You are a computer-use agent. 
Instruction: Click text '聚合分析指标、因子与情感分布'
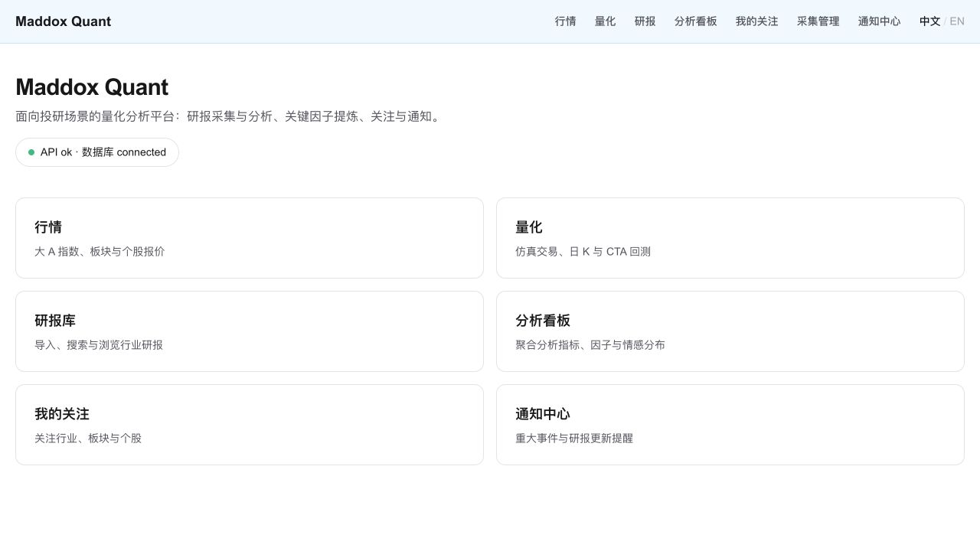pyautogui.click(x=590, y=344)
